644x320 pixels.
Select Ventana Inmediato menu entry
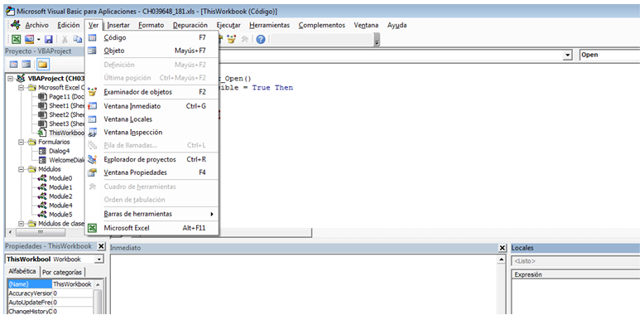click(x=151, y=106)
